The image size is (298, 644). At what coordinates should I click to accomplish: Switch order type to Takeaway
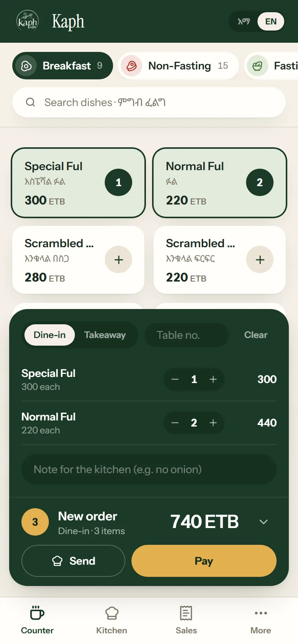(x=105, y=335)
